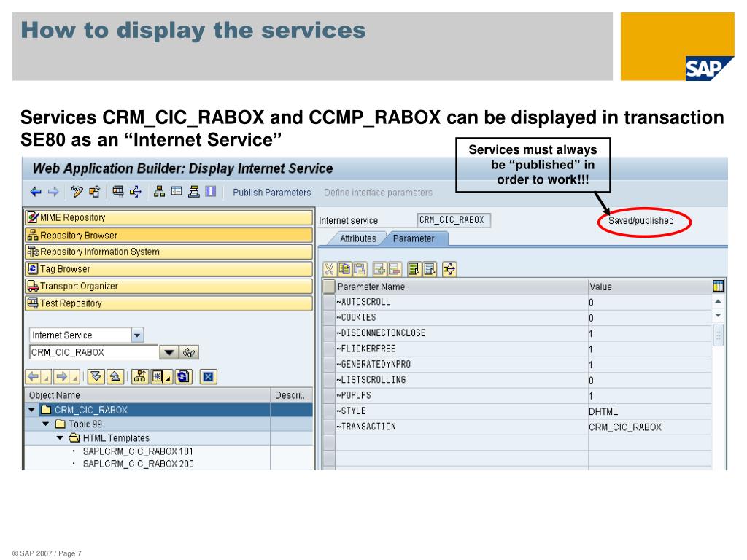Screen dimensions: 747x560
Task: Click the Where-Used List arrows icon
Action: click(136, 192)
